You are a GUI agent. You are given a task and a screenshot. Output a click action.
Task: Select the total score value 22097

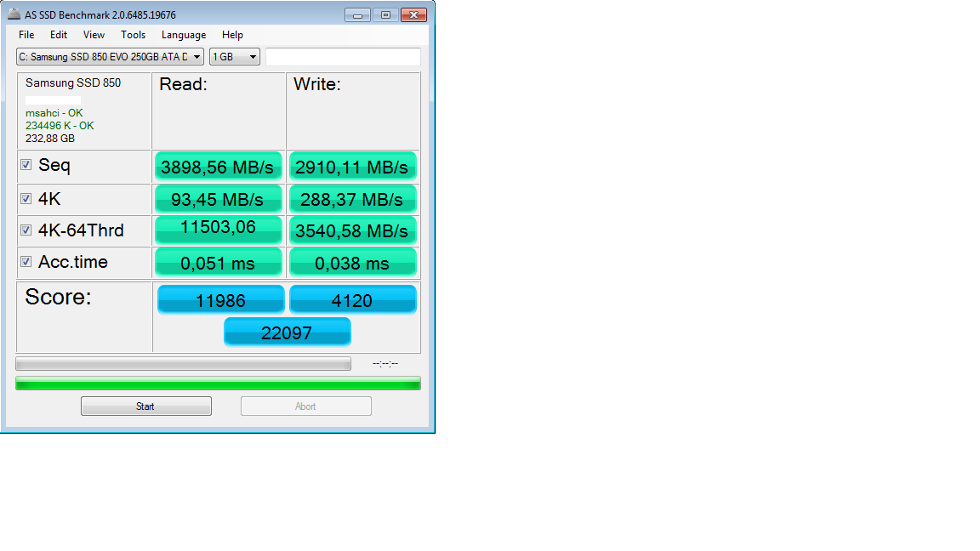point(287,332)
